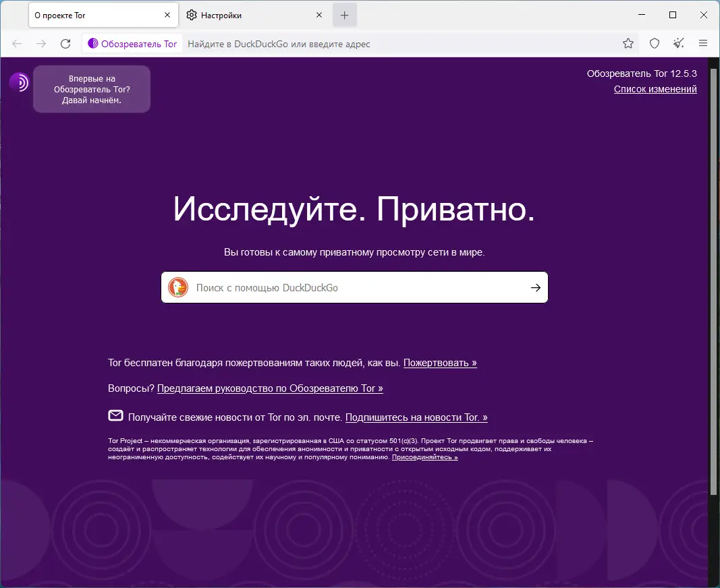Viewport: 720px width, 588px height.
Task: Bookmark this page with the star icon
Action: tap(628, 44)
